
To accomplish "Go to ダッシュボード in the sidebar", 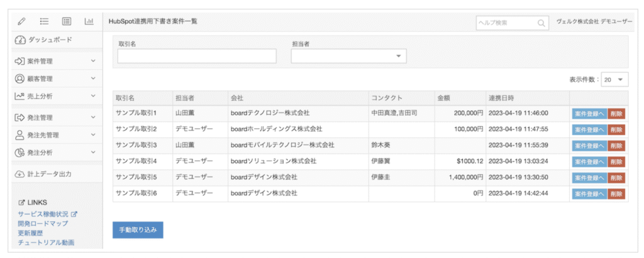I will (52, 40).
